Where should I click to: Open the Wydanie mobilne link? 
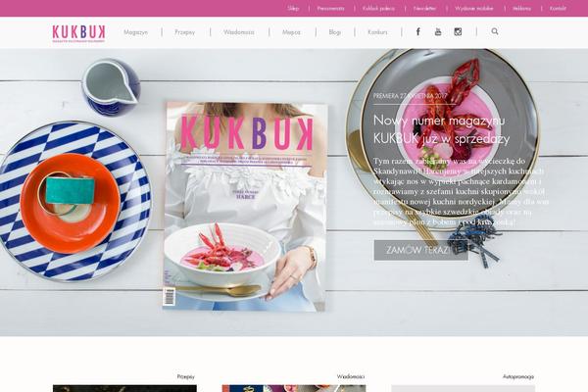474,8
